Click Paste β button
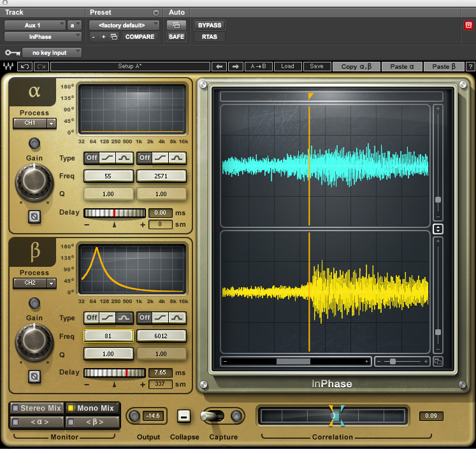Image resolution: width=476 pixels, height=449 pixels. 444,67
